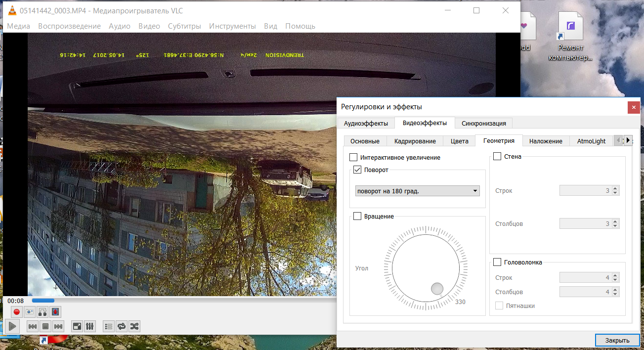Click the Закрыть button

click(x=617, y=340)
